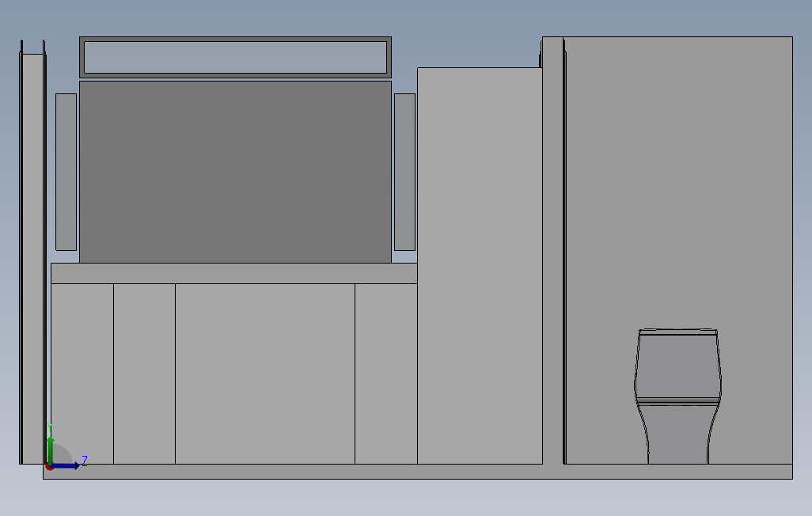Select the second vanity cabinet door from left
812x516 pixels.
[145, 374]
